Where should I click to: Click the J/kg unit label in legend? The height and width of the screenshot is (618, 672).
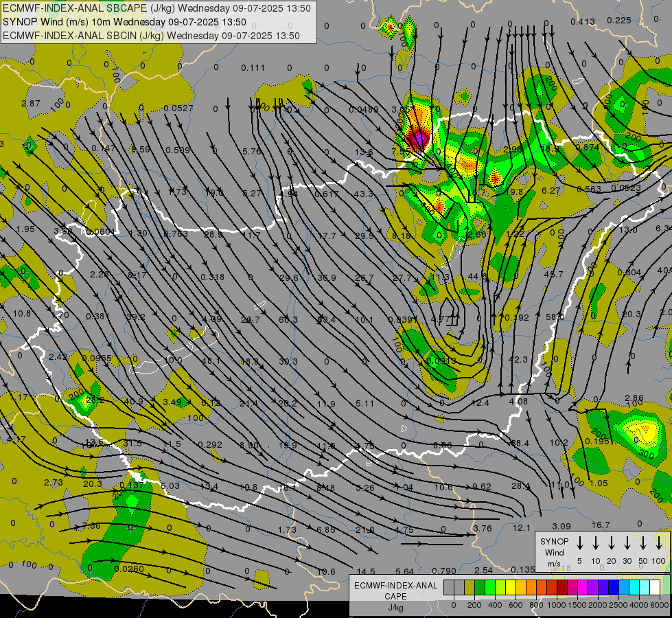[395, 608]
